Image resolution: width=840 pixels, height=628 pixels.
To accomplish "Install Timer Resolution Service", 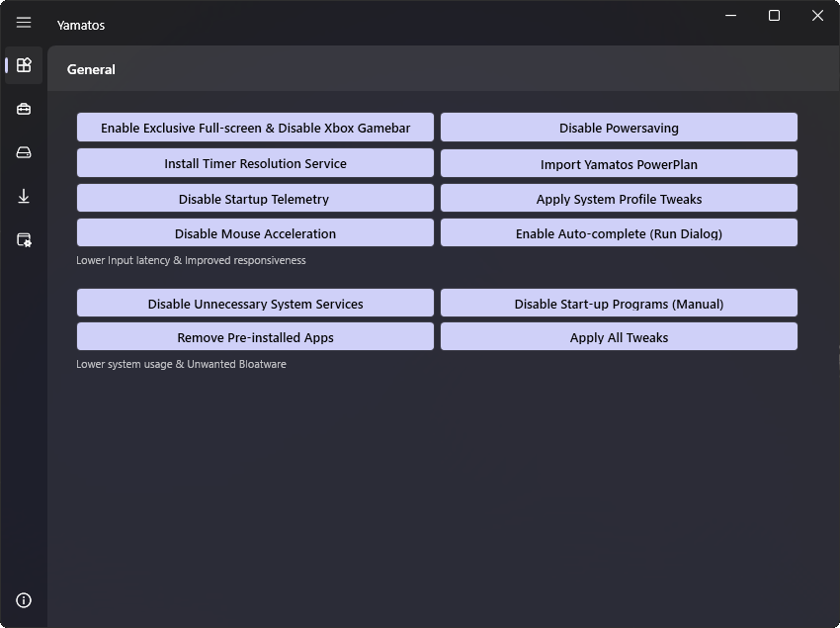I will [x=255, y=163].
